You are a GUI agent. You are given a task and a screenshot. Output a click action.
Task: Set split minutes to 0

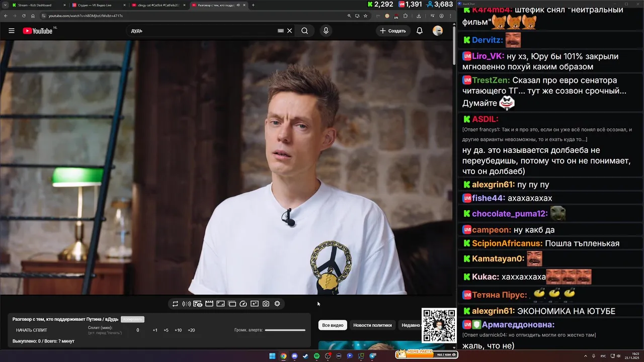pos(138,330)
